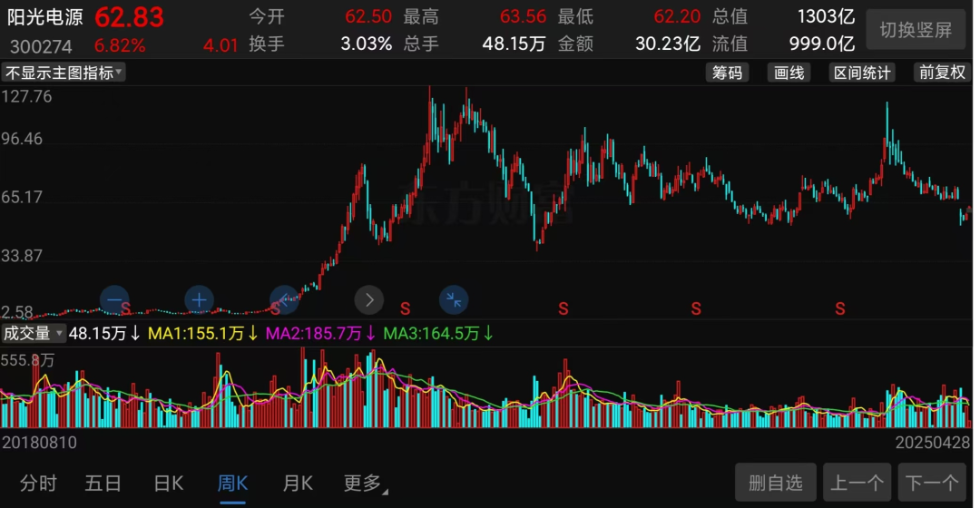Switch to the 月K tab
The height and width of the screenshot is (508, 980).
coord(298,484)
